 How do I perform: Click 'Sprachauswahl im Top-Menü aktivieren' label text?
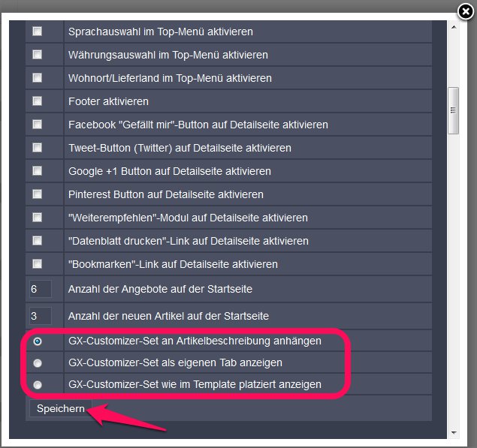pos(161,32)
